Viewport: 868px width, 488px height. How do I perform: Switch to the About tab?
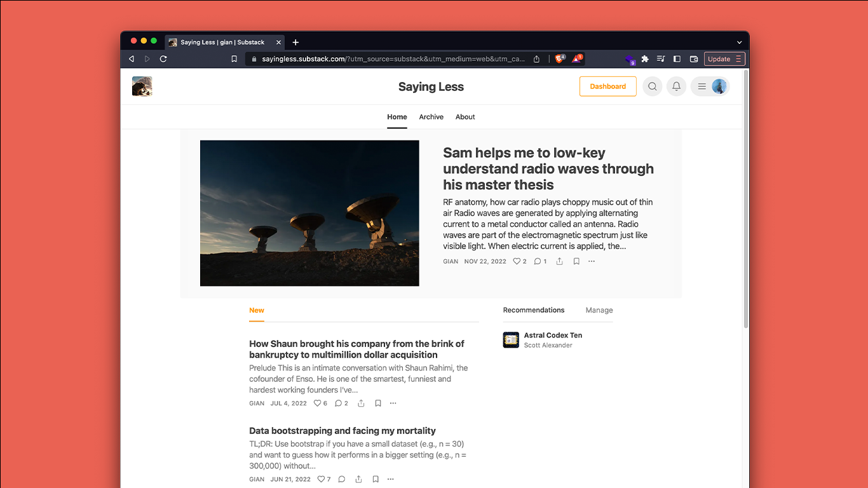(465, 117)
